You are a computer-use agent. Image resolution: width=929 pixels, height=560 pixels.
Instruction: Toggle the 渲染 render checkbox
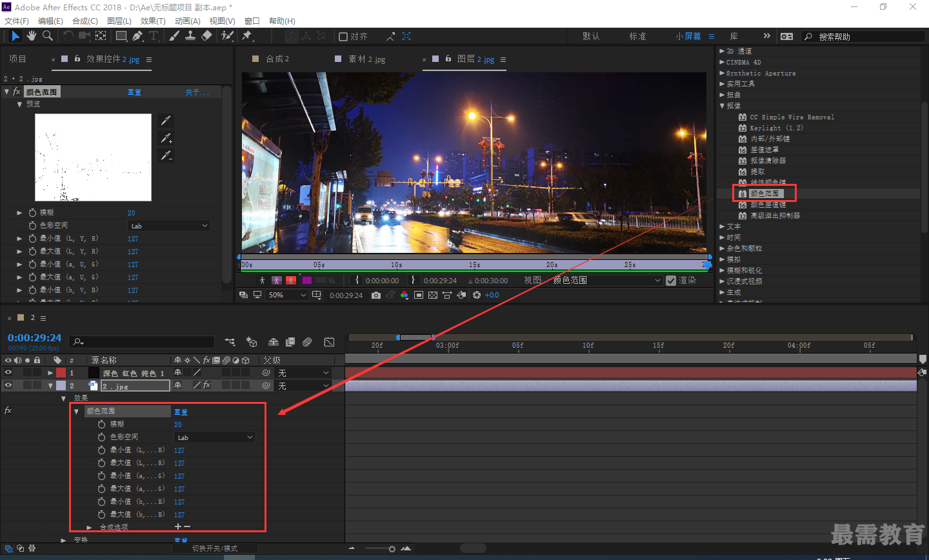[671, 280]
